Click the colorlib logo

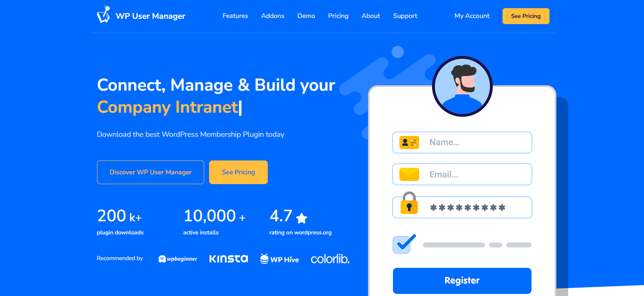(330, 259)
